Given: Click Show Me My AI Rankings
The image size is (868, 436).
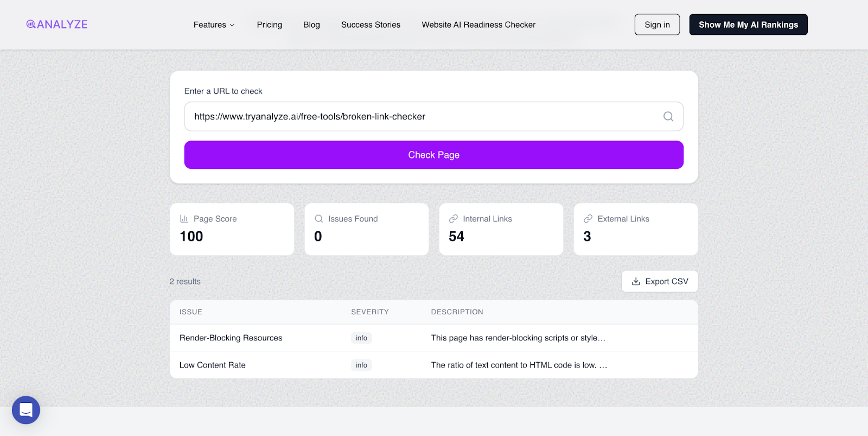Looking at the screenshot, I should [748, 24].
